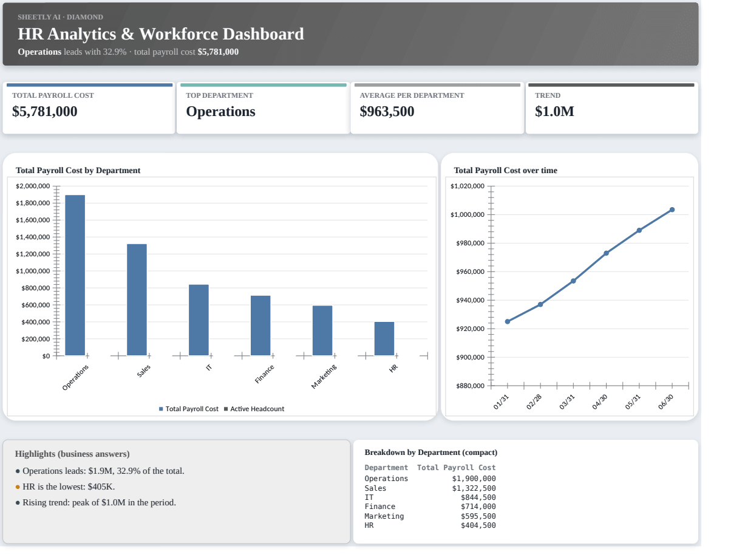Click the AVERAGE PER DEPARTMENT card label
This screenshot has width=745, height=560.
[x=412, y=95]
